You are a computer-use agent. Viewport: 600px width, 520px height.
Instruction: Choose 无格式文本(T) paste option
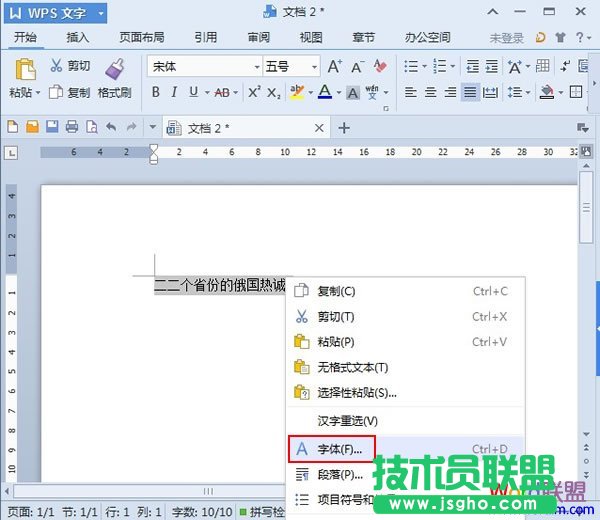pyautogui.click(x=406, y=367)
